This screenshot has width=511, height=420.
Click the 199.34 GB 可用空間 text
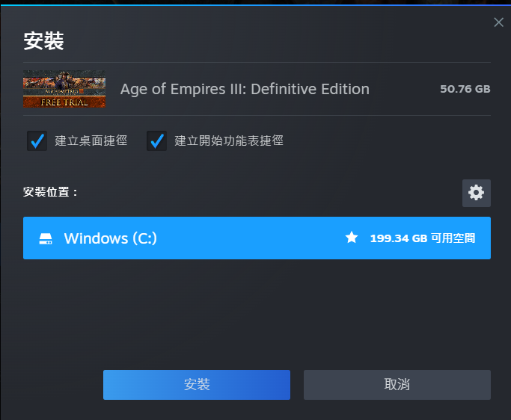[x=422, y=238]
